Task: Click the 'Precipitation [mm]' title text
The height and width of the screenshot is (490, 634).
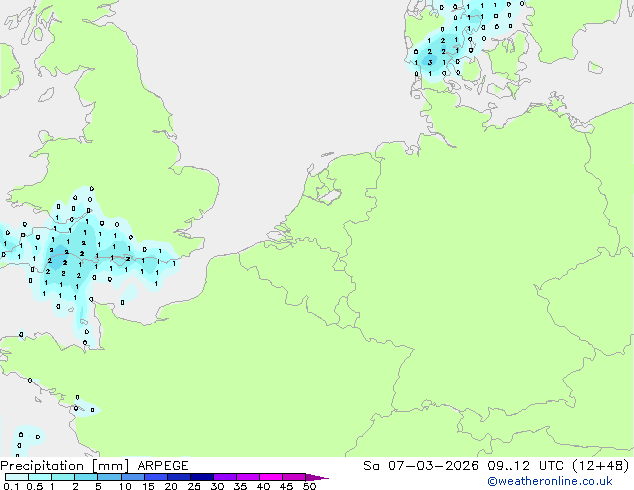Action: pos(65,466)
